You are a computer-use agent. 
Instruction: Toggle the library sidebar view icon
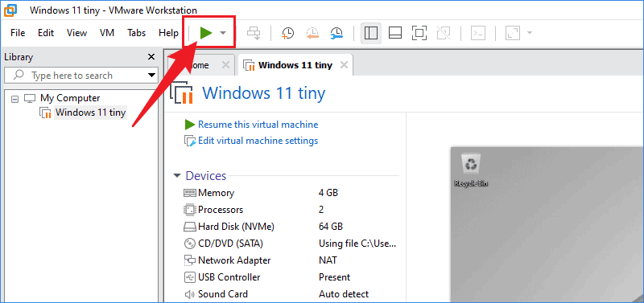tap(371, 33)
